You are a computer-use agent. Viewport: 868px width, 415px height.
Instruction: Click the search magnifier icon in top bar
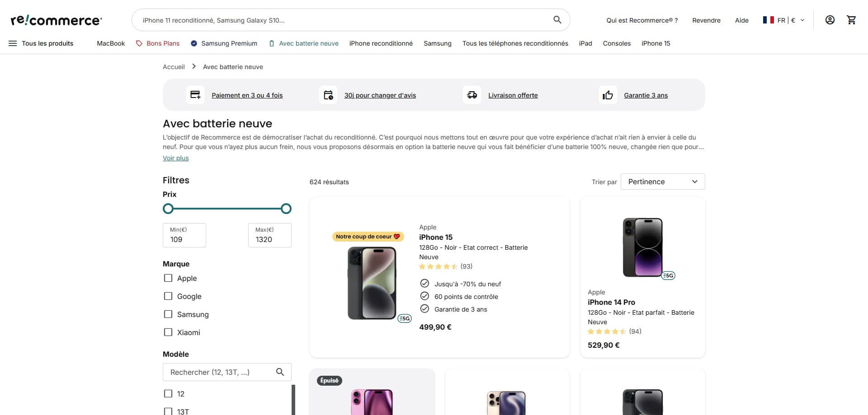click(557, 20)
